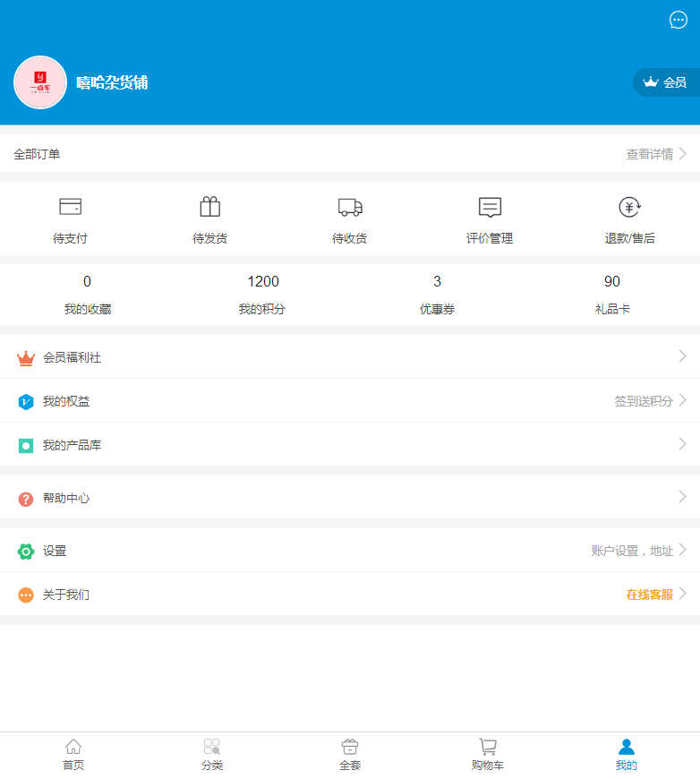Open 在线客服 online support link
Image resolution: width=700 pixels, height=779 pixels.
click(650, 595)
